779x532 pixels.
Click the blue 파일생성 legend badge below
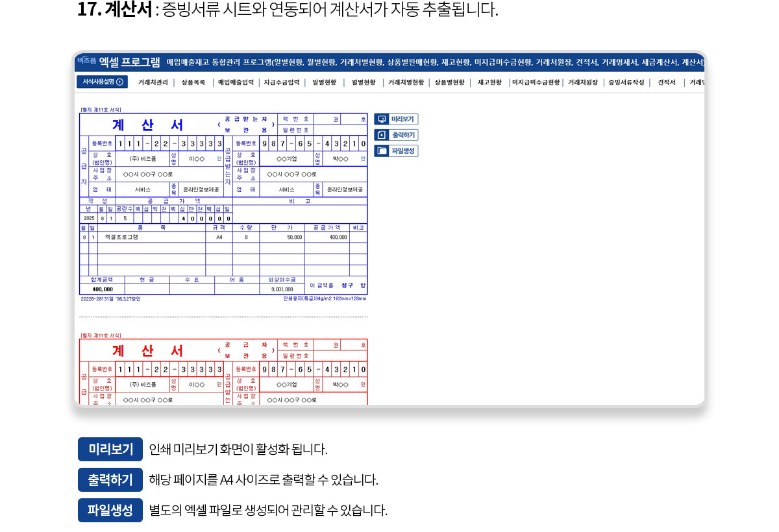110,510
